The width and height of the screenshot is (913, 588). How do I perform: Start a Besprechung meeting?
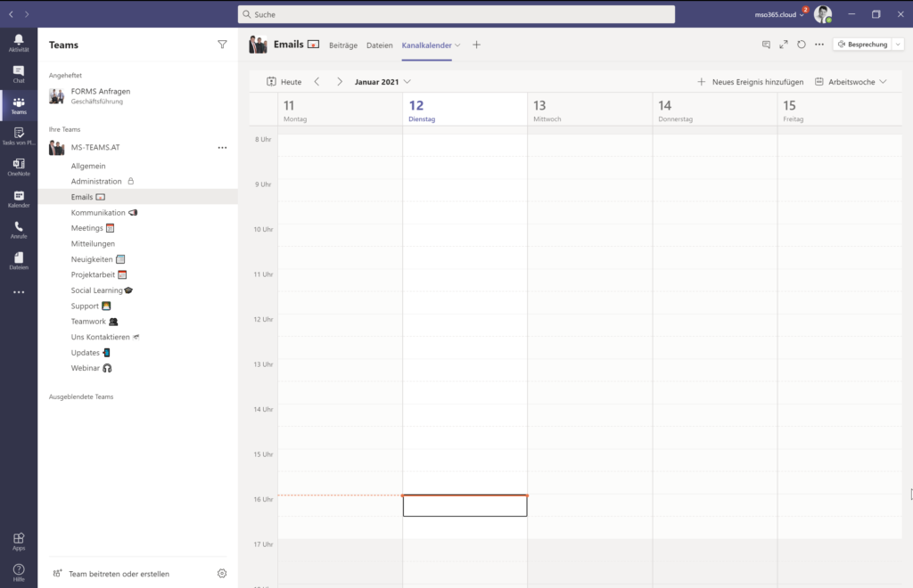[x=862, y=45]
